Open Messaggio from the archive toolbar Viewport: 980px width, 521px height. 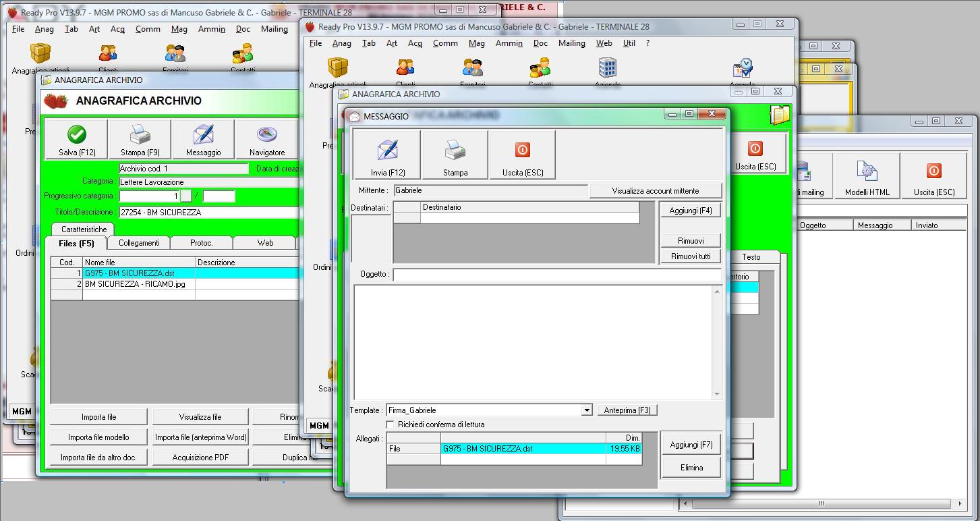pyautogui.click(x=203, y=140)
